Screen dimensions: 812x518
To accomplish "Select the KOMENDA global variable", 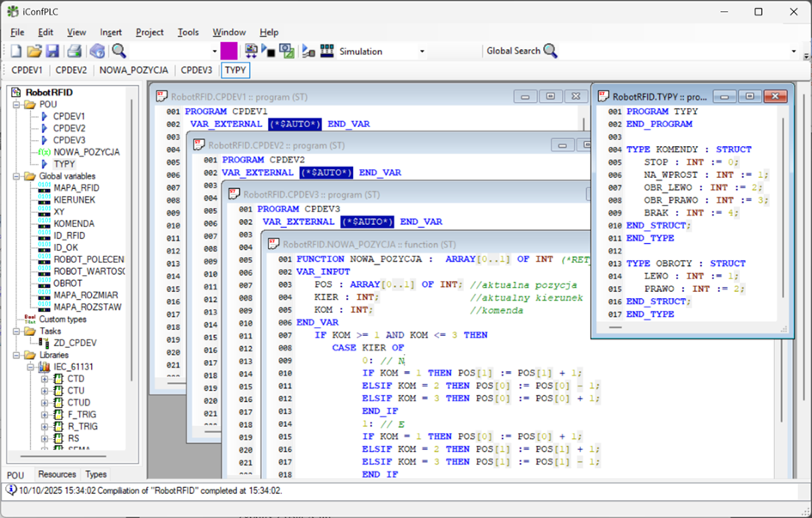I will click(74, 223).
